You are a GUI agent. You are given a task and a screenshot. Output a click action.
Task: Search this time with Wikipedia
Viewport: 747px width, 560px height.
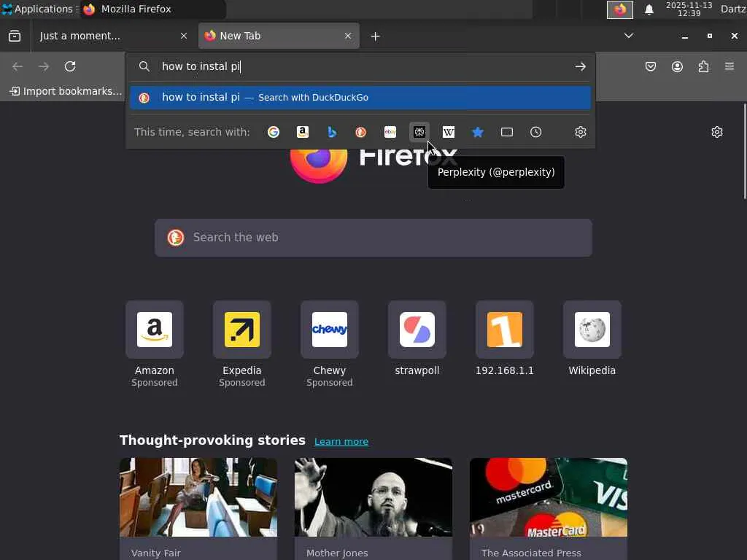click(449, 132)
